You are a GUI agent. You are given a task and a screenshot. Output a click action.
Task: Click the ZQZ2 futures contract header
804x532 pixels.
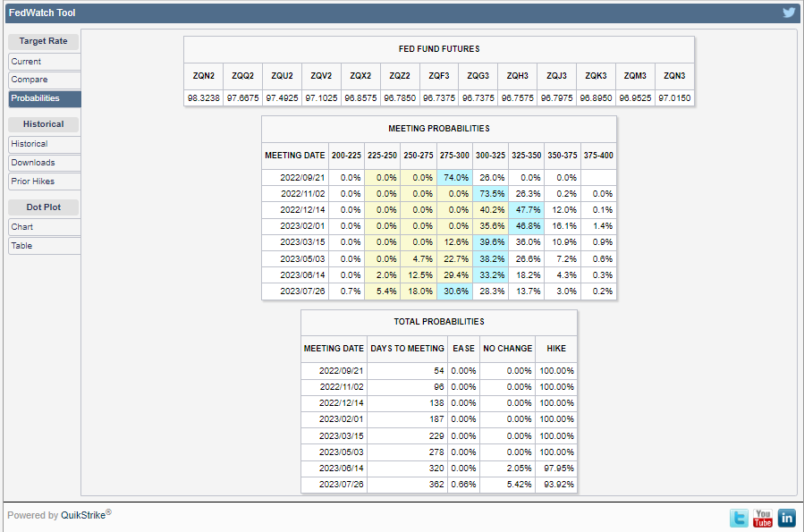400,76
